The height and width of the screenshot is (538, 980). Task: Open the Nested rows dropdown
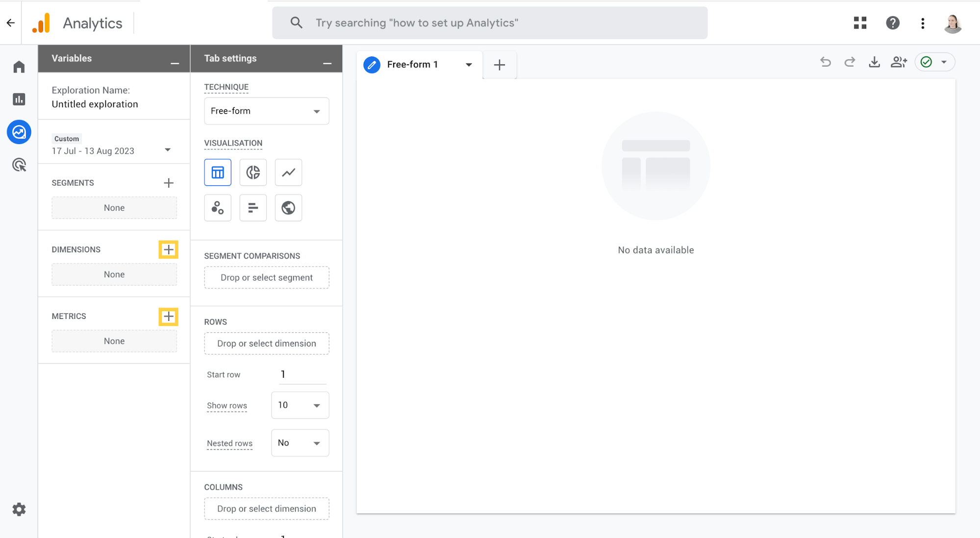[x=300, y=443]
